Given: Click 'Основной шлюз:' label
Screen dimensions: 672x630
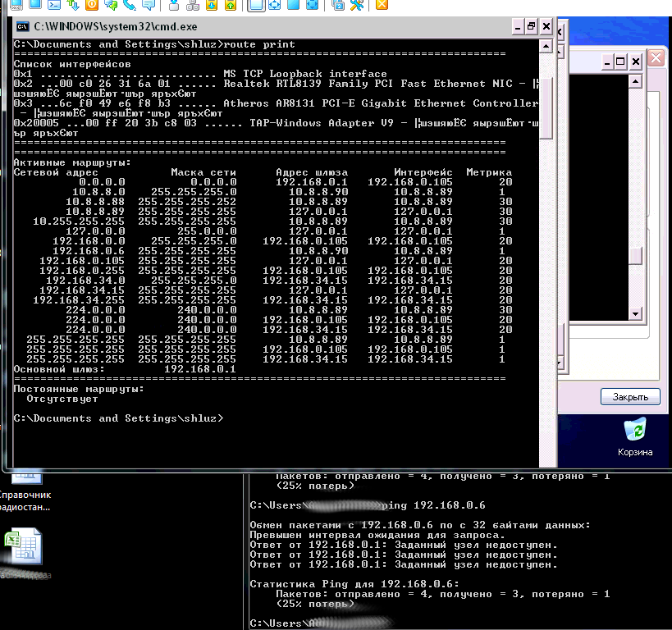Looking at the screenshot, I should point(59,370).
